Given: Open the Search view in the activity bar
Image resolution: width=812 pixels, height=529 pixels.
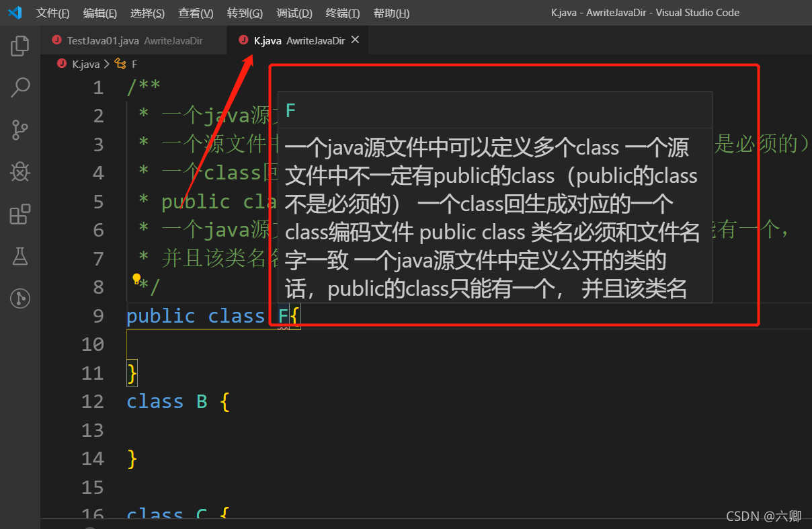Looking at the screenshot, I should [x=19, y=87].
